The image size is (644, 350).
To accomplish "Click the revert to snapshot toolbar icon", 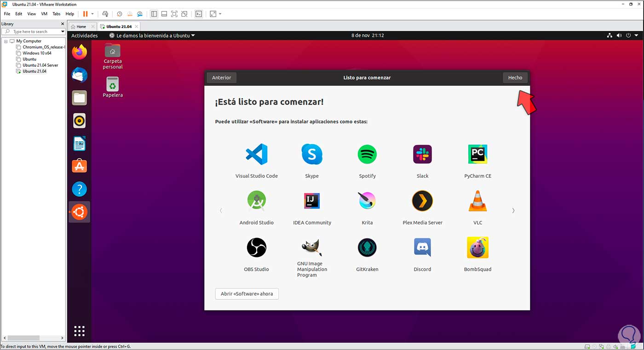I will 130,14.
